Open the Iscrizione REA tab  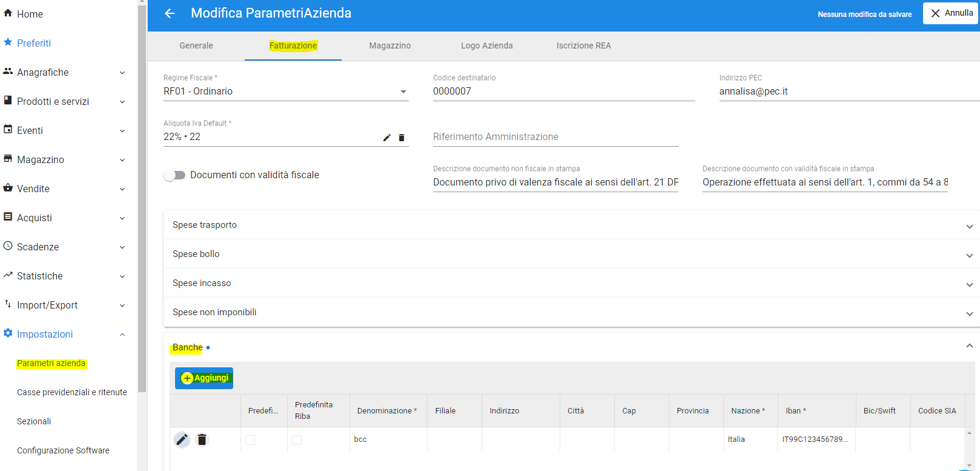pyautogui.click(x=584, y=45)
